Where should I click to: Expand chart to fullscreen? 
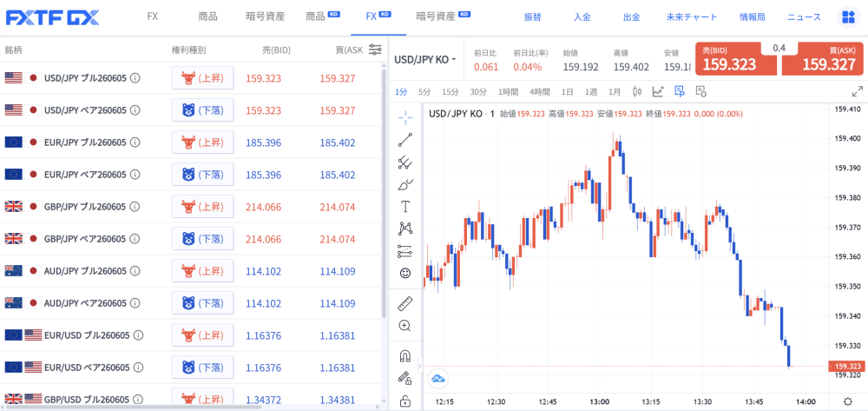point(857,92)
